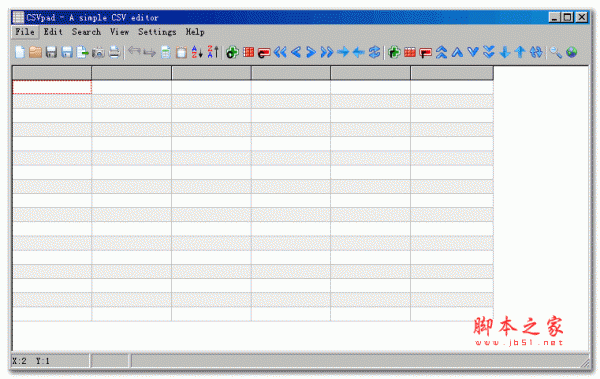The width and height of the screenshot is (600, 379).
Task: Click the double right chevron icon
Action: (327, 52)
